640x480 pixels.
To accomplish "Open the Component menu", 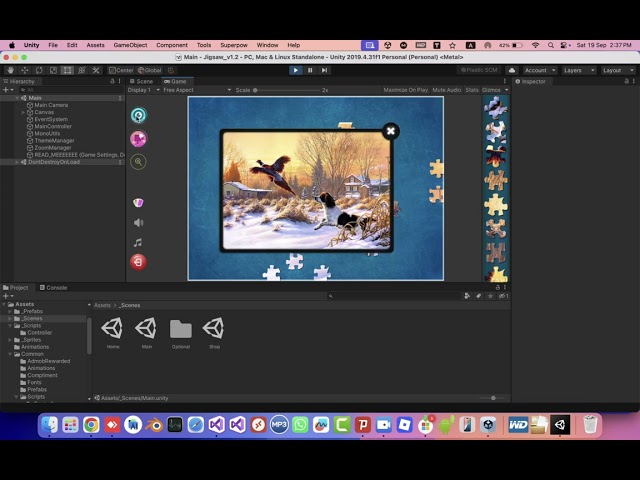I will [172, 45].
